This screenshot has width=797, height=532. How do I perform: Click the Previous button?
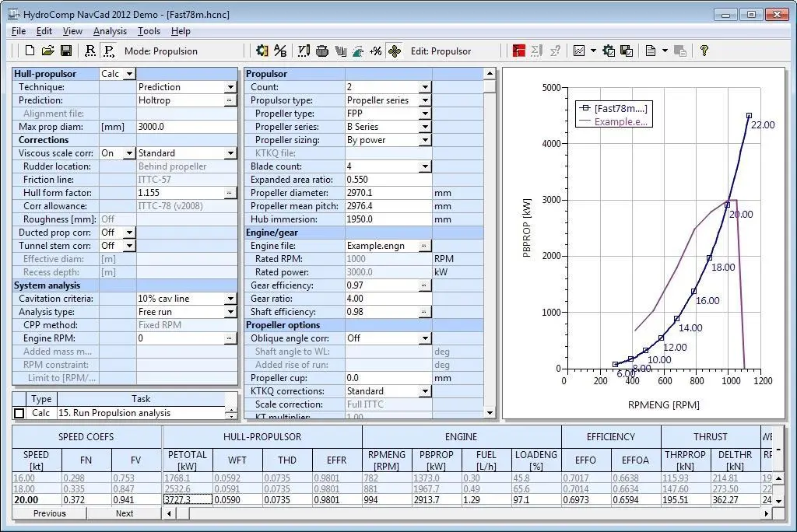coord(49,513)
